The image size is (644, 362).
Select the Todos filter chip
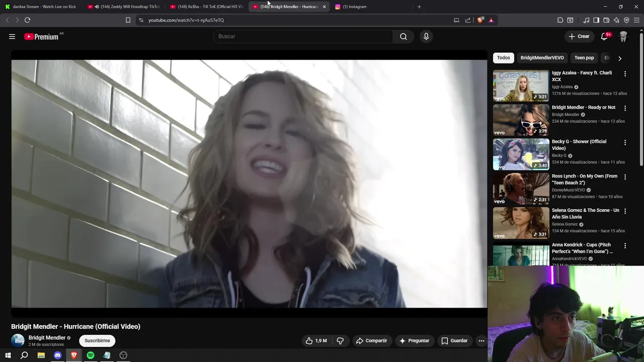tap(503, 58)
